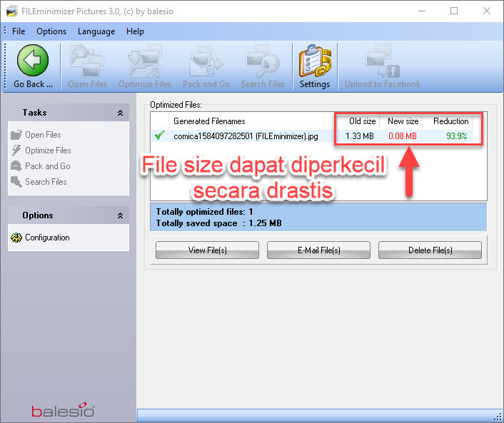The image size is (504, 423).
Task: Click the FILEminimizer app icon in title bar
Action: click(x=12, y=11)
